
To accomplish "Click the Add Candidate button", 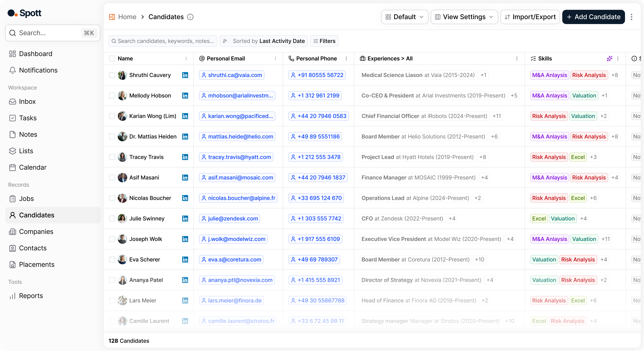I will pos(593,17).
